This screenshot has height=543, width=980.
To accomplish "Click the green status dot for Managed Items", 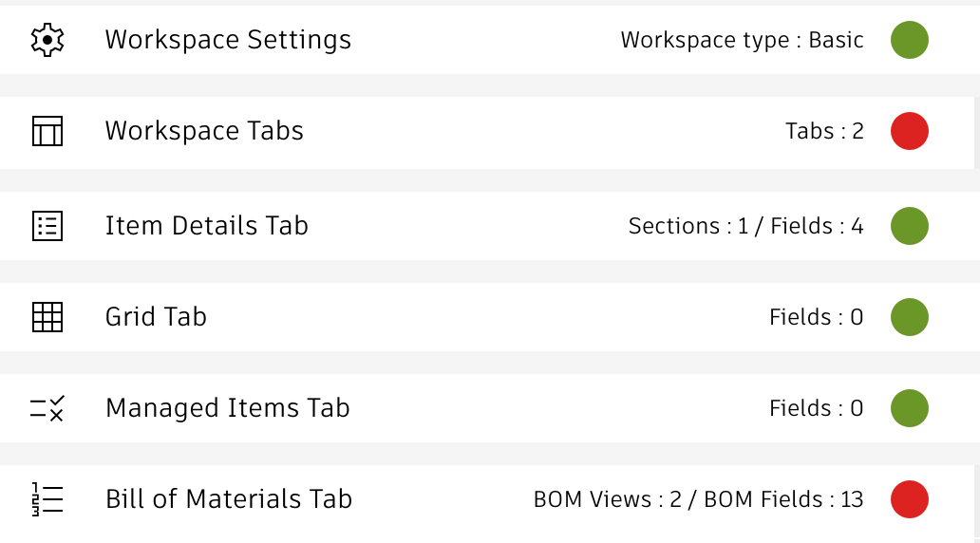I will click(909, 408).
